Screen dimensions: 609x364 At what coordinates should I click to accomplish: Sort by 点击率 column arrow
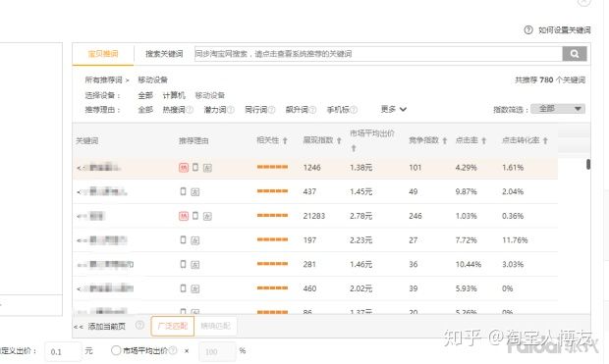[484, 141]
